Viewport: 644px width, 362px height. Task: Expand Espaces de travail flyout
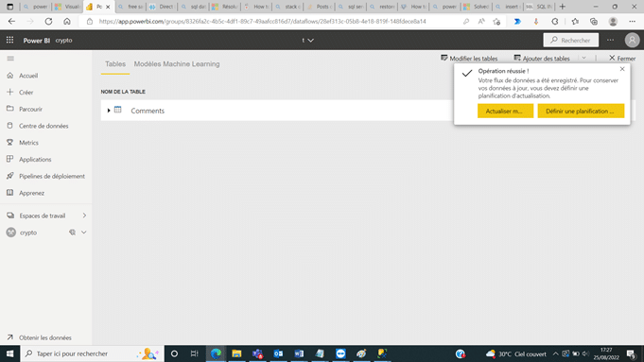[84, 215]
